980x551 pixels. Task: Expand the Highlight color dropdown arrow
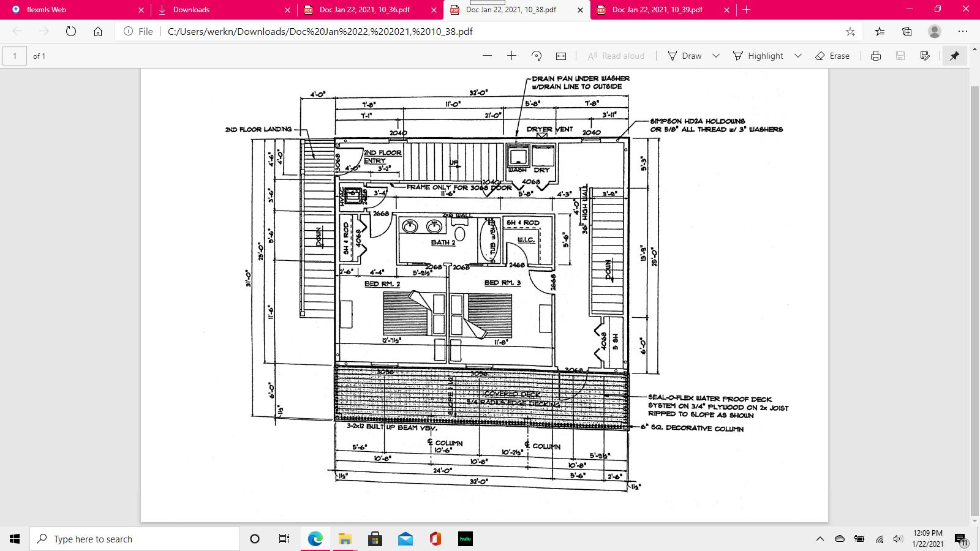click(797, 56)
